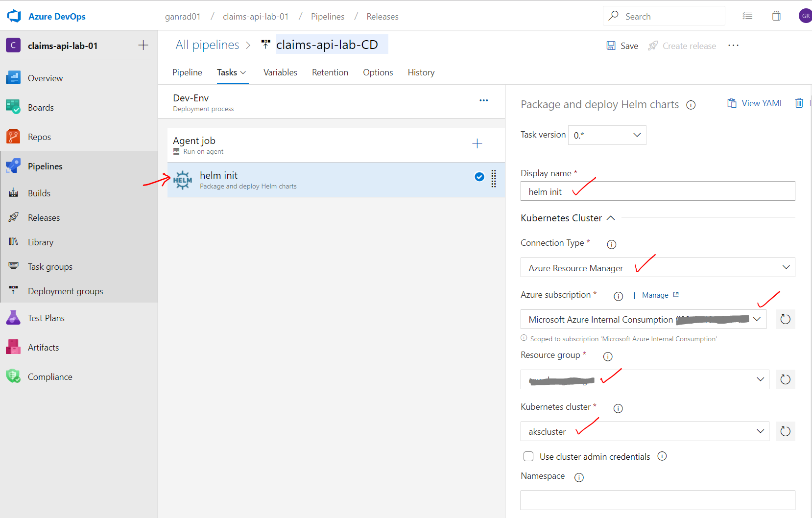Save the release pipeline

622,46
